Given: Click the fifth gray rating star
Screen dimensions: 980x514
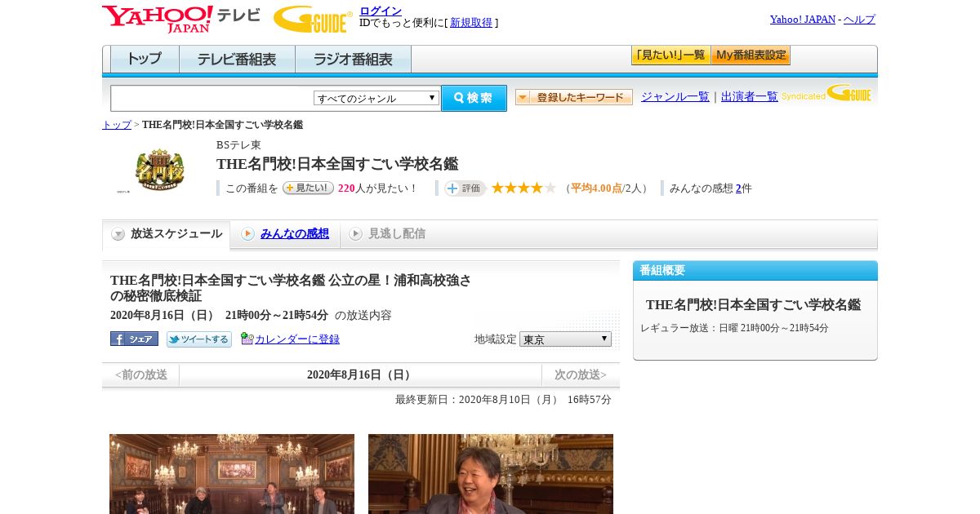Looking at the screenshot, I should 550,188.
